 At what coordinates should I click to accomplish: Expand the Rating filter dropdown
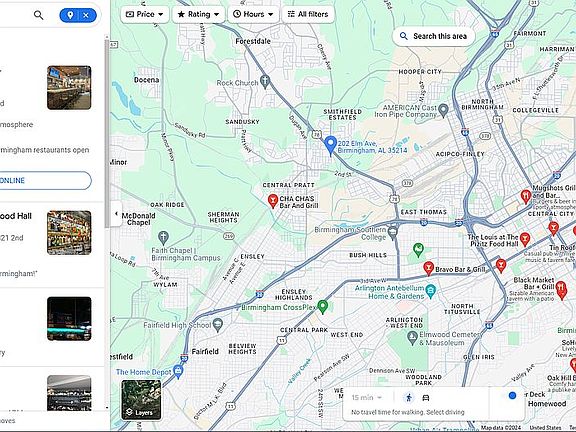pyautogui.click(x=198, y=14)
